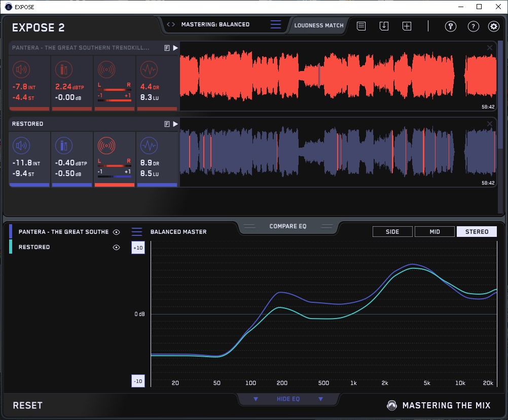The height and width of the screenshot is (420, 508).
Task: Click true peak icon on Restored track
Action: pyautogui.click(x=63, y=146)
